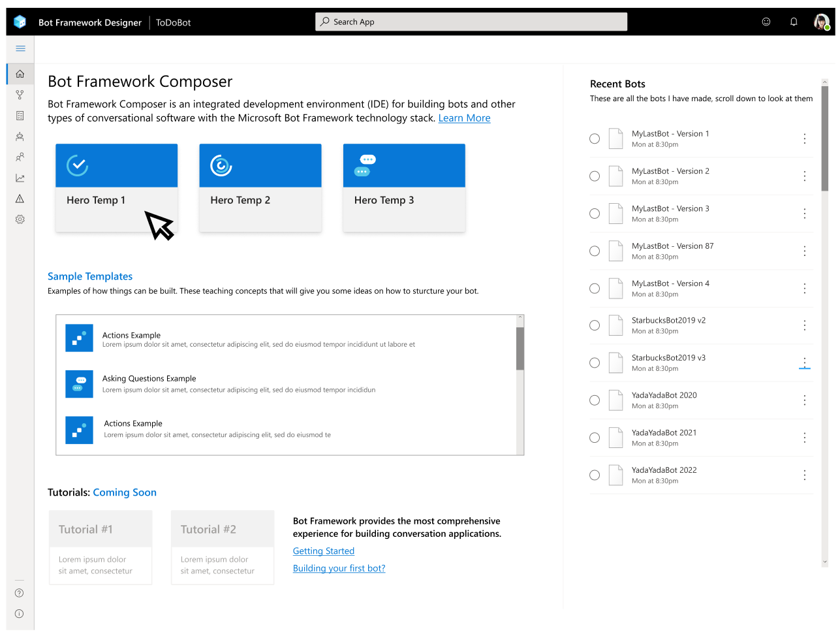Select the YadaYadaBot 2020 radio button
This screenshot has width=840, height=642.
pos(595,400)
